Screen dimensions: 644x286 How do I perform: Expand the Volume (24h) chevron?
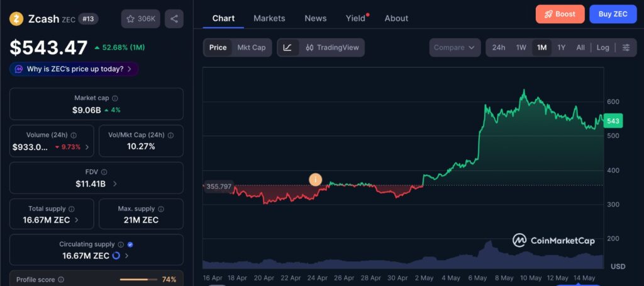[x=87, y=147]
